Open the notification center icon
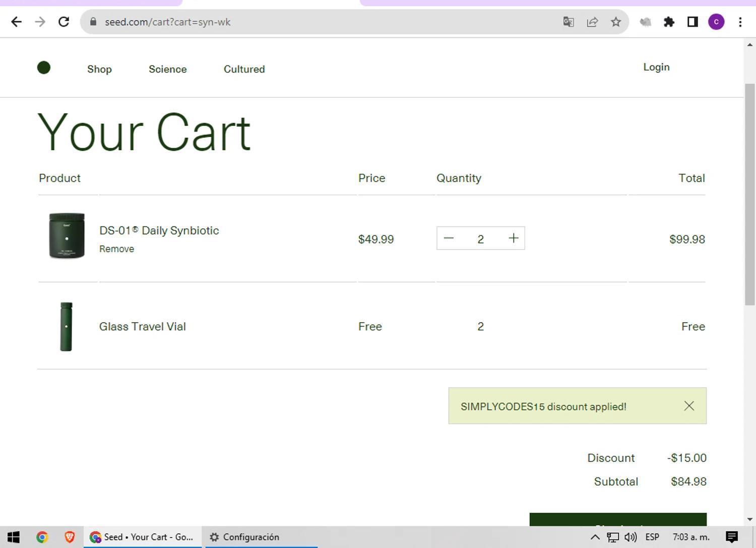The height and width of the screenshot is (548, 756). coord(732,537)
